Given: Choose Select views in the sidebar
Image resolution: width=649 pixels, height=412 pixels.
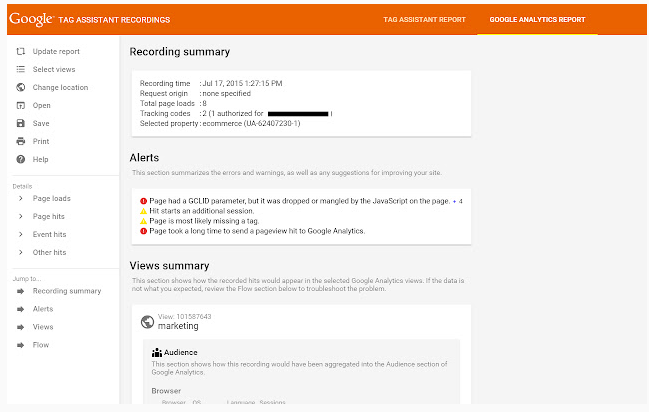Looking at the screenshot, I should click(x=54, y=69).
